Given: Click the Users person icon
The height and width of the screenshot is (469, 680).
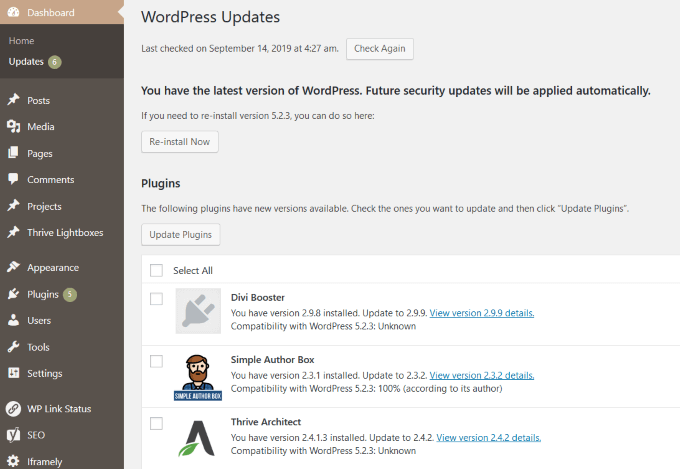Looking at the screenshot, I should point(13,321).
